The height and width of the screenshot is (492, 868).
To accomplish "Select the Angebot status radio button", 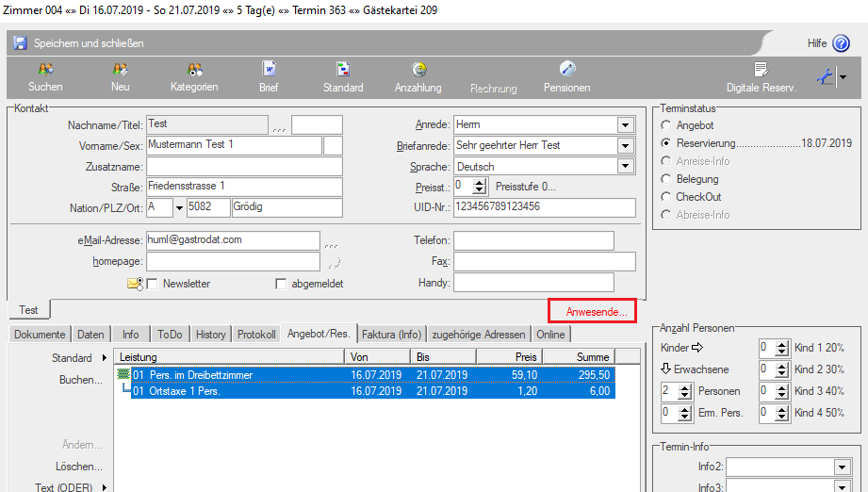I will click(666, 125).
